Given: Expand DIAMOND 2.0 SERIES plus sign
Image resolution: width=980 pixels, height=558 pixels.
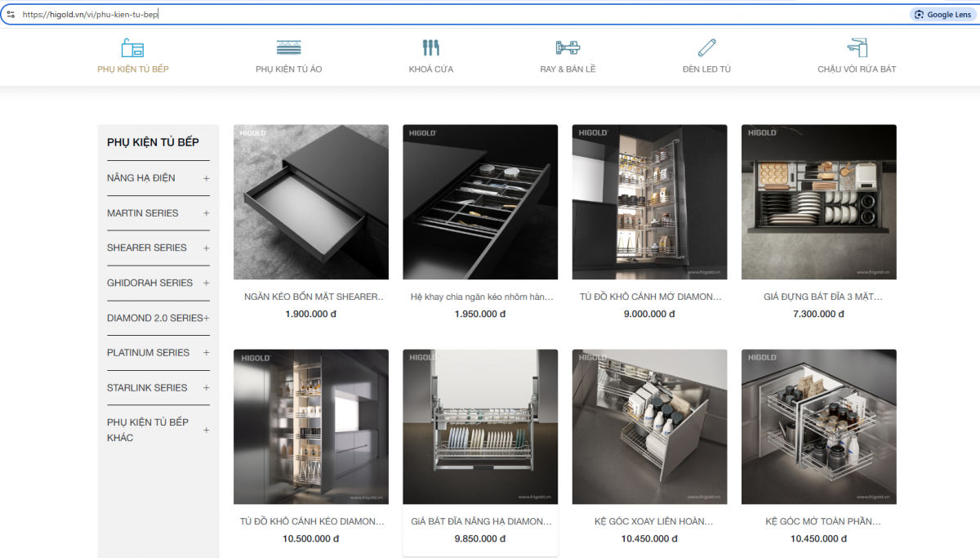Looking at the screenshot, I should (207, 318).
